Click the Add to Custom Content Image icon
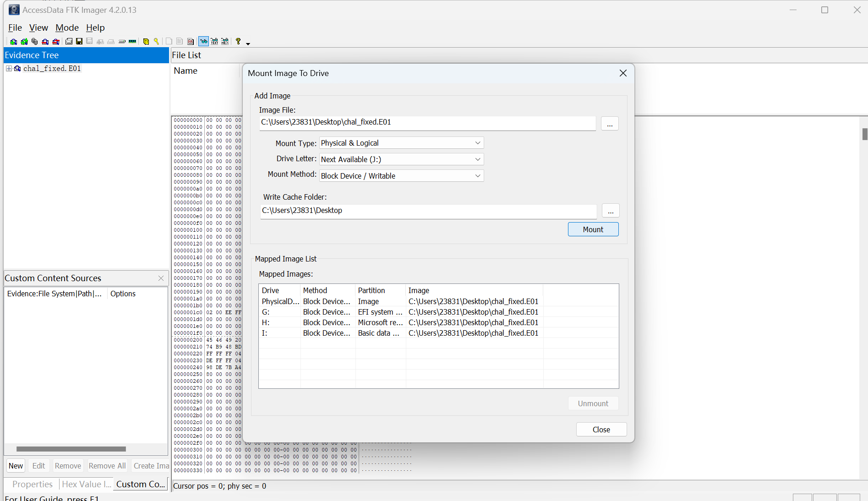868x501 pixels. pos(100,42)
